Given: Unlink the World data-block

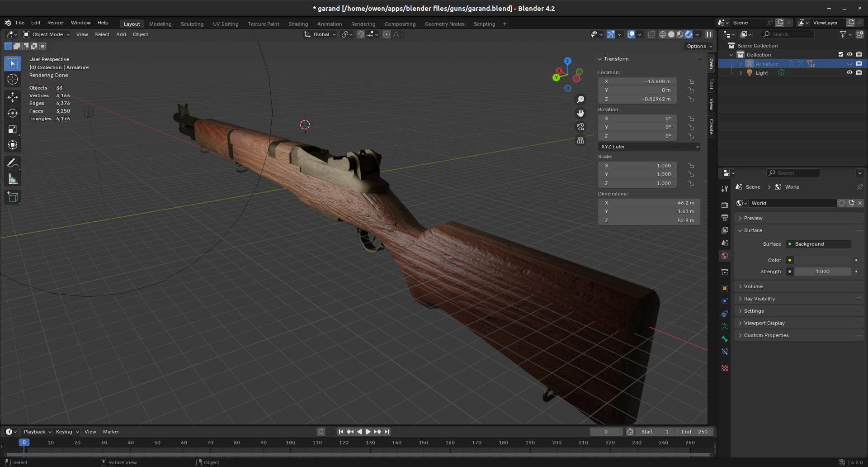Looking at the screenshot, I should (860, 203).
